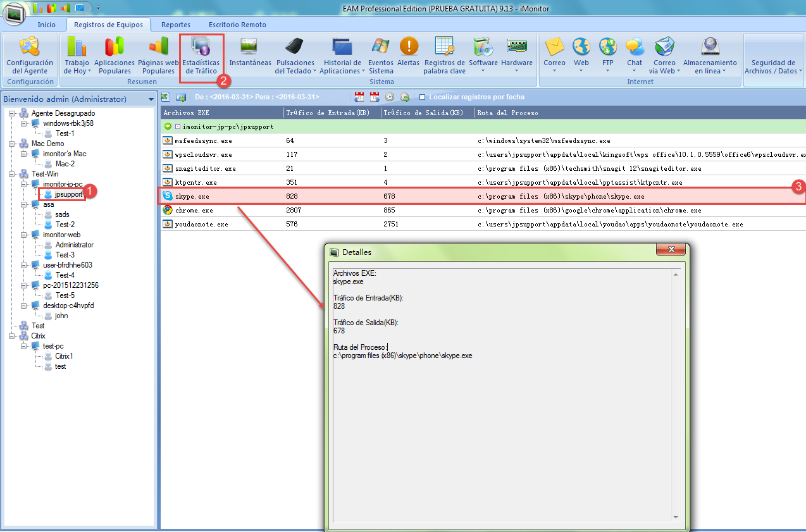Viewport: 806px width, 532px height.
Task: Click the clock time filter icon
Action: click(390, 97)
